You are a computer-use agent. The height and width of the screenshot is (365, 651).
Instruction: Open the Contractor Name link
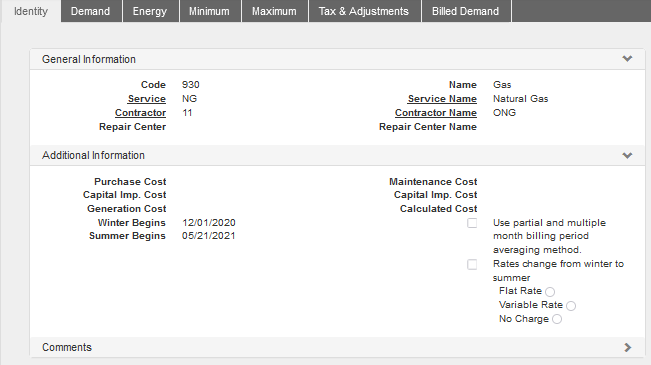point(436,113)
